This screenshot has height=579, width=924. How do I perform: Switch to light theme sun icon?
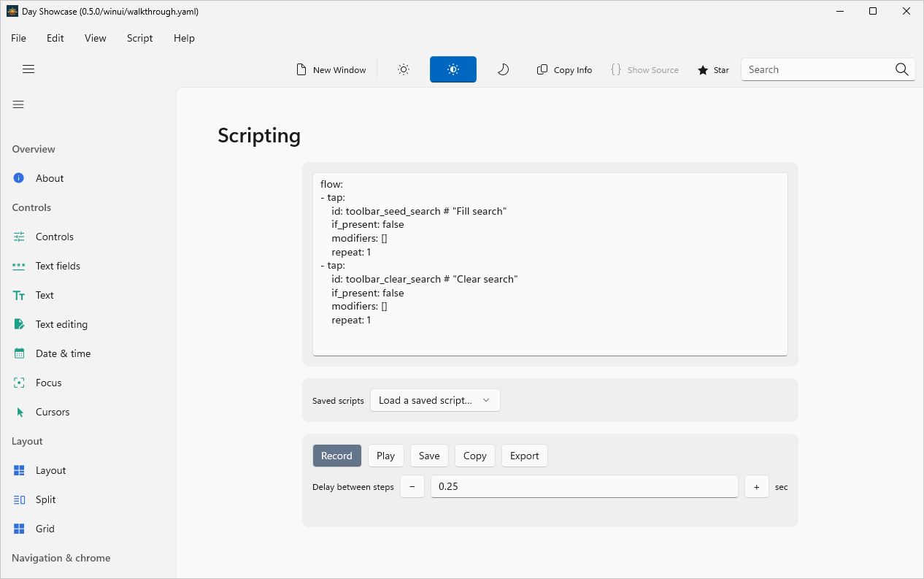[404, 69]
